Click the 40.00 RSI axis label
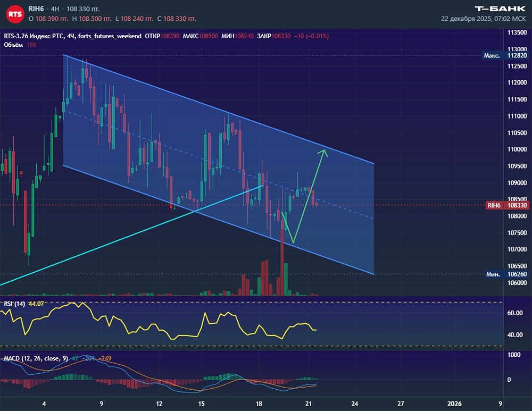 [514, 334]
